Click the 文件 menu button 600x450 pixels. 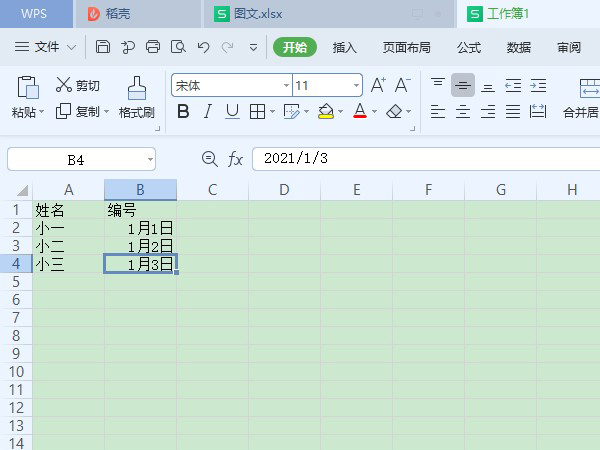[46, 47]
